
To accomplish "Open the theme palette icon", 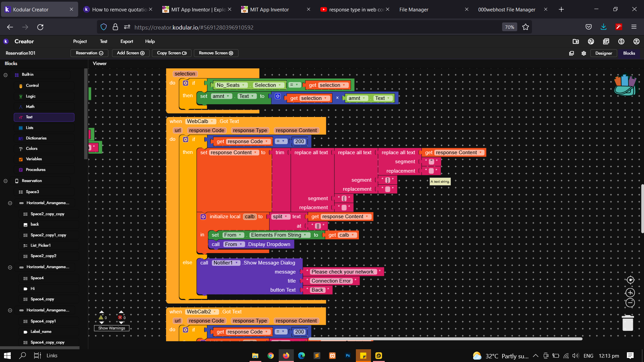I will click(591, 41).
